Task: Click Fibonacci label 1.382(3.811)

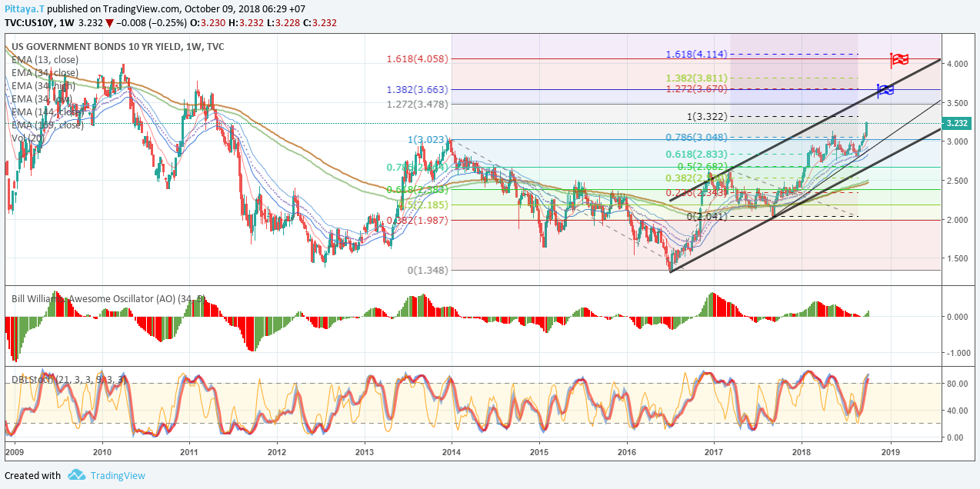Action: tap(695, 78)
